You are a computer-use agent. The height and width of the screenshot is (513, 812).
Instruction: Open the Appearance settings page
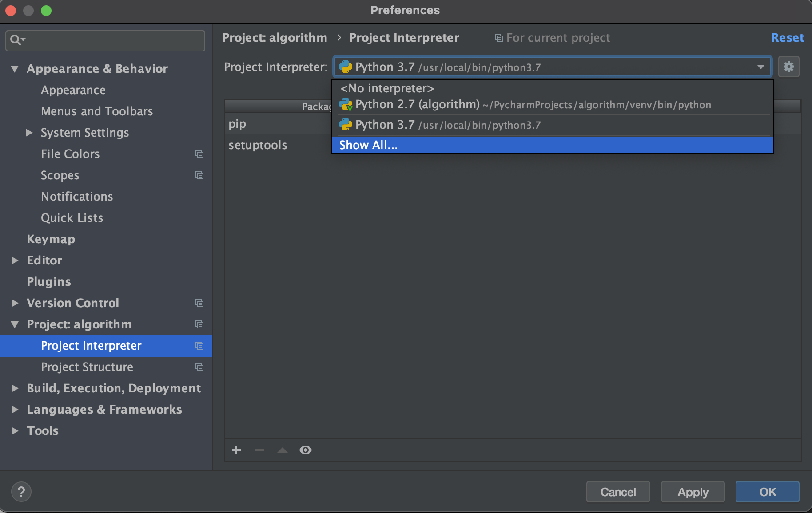(x=73, y=90)
